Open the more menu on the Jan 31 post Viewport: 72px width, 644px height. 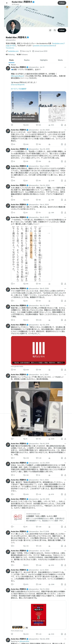point(65,67)
